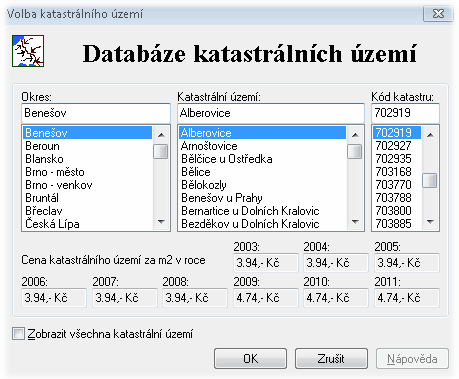The height and width of the screenshot is (379, 459).
Task: Click Kód katastru list scroll up arrow
Action: point(430,135)
